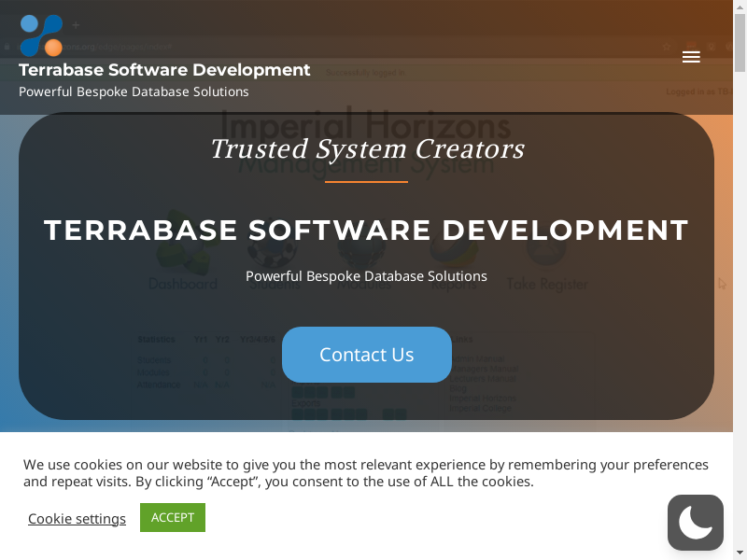Image resolution: width=747 pixels, height=560 pixels.
Task: Click the Trusted System Creators italic heading
Action: click(366, 148)
